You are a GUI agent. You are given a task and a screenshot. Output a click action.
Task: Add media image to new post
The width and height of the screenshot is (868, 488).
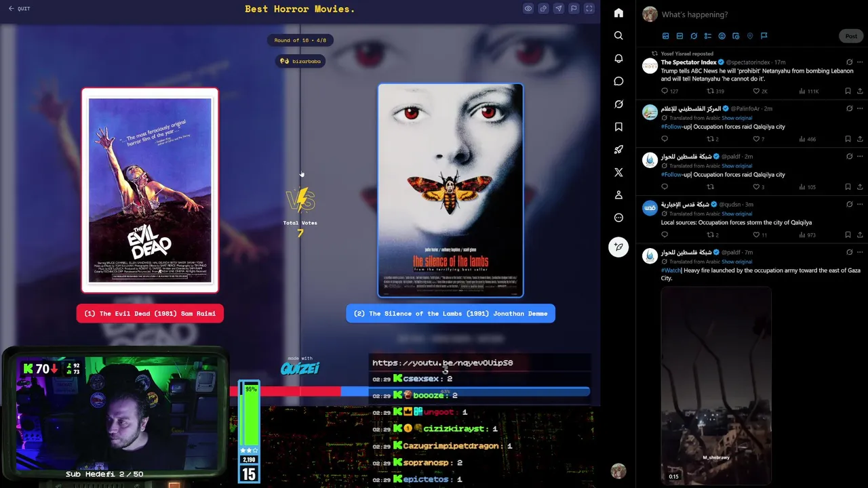pyautogui.click(x=666, y=36)
